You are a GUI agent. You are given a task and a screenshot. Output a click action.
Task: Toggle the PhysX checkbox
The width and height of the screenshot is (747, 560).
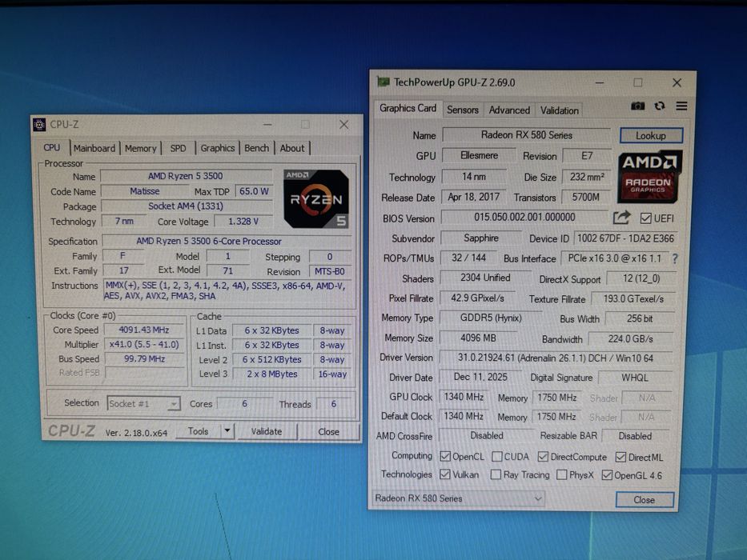tap(562, 474)
